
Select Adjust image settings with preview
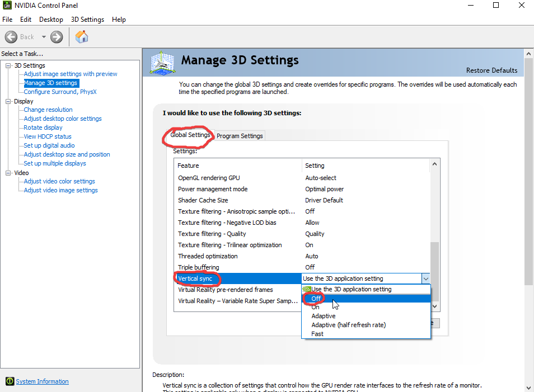[71, 74]
